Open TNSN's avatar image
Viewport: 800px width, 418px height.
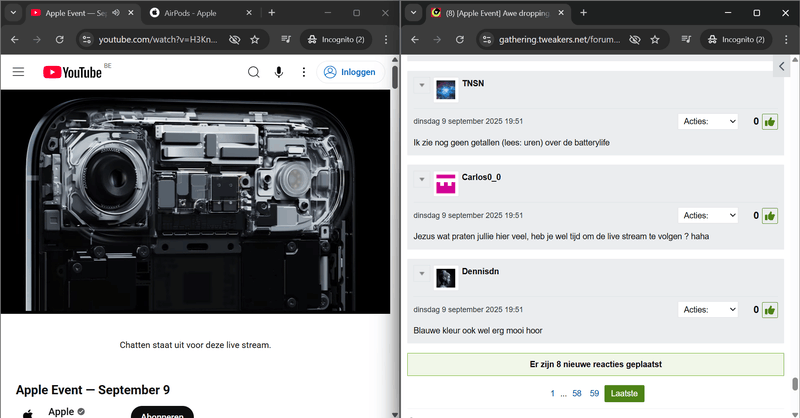click(x=446, y=90)
